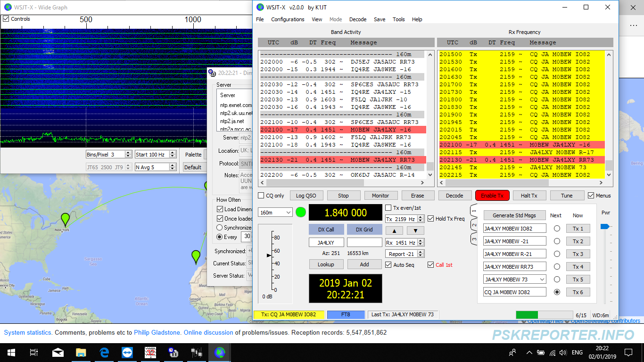Show hidden system tray icons
The height and width of the screenshot is (362, 644).
tap(529, 353)
